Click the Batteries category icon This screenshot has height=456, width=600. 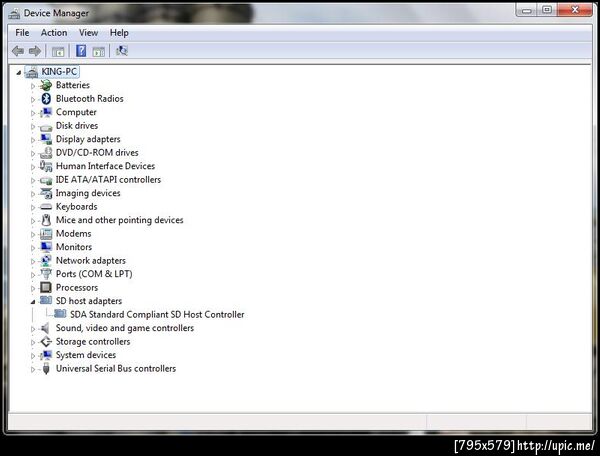click(x=46, y=85)
